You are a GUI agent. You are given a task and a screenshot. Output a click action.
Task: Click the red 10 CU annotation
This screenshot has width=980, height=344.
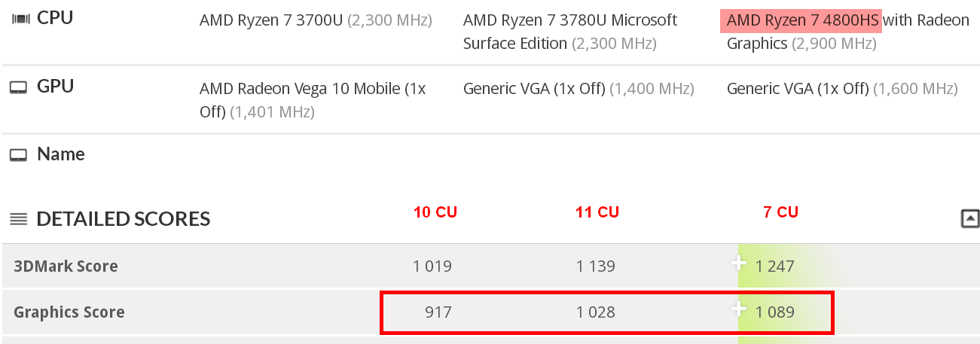[435, 212]
